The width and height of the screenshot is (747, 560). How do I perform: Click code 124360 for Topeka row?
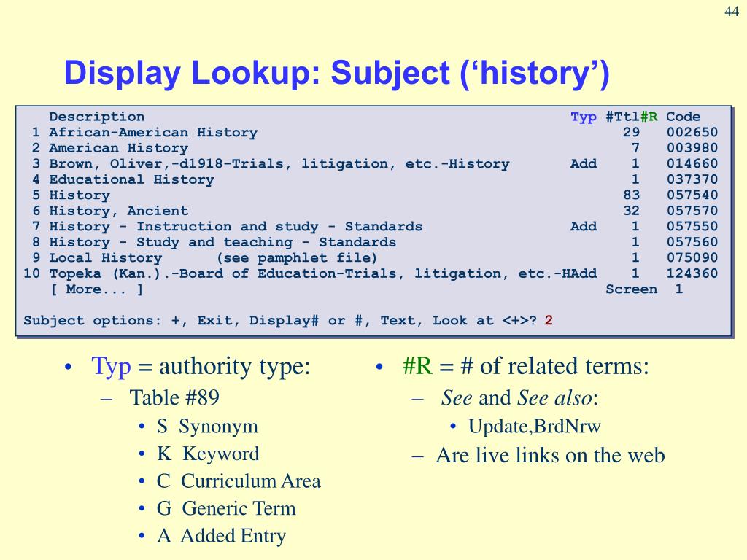(692, 273)
